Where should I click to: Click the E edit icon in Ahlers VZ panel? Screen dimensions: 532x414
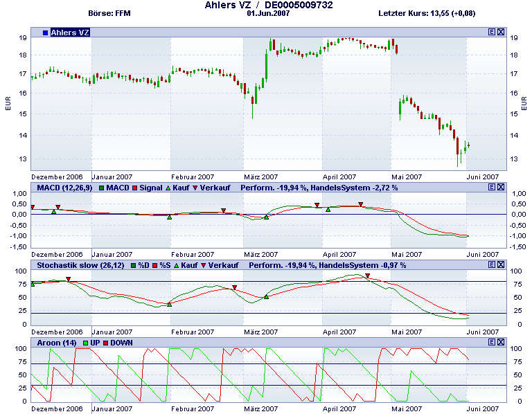pyautogui.click(x=492, y=32)
